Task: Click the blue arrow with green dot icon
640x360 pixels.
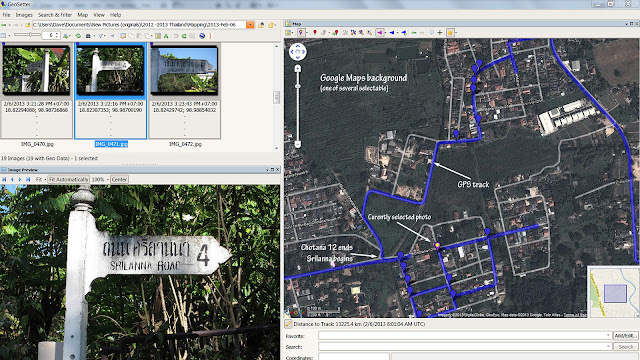Action: 404,32
